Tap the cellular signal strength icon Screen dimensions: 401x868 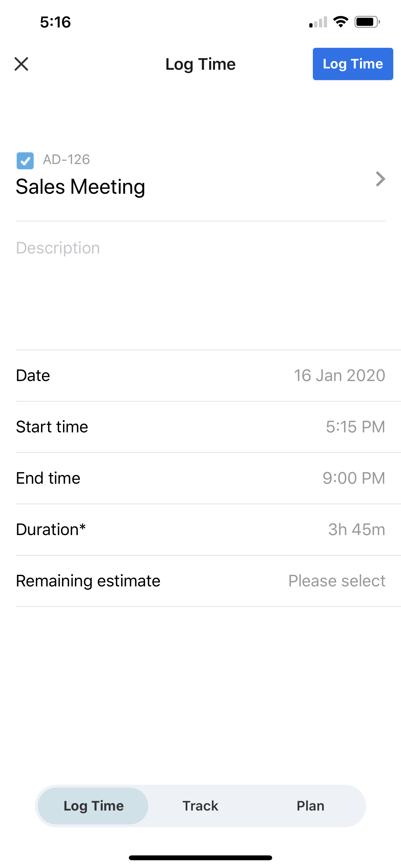tap(318, 22)
